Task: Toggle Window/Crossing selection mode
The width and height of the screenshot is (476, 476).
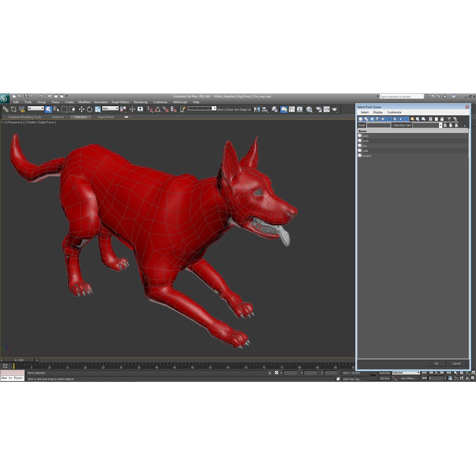Action: point(72,109)
